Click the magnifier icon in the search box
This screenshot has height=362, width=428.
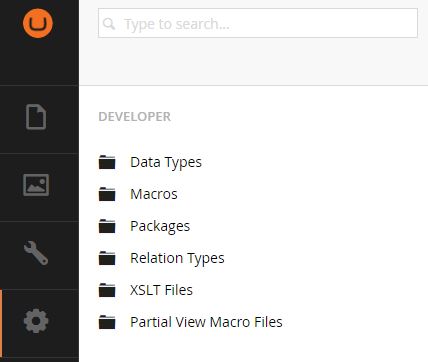(109, 24)
